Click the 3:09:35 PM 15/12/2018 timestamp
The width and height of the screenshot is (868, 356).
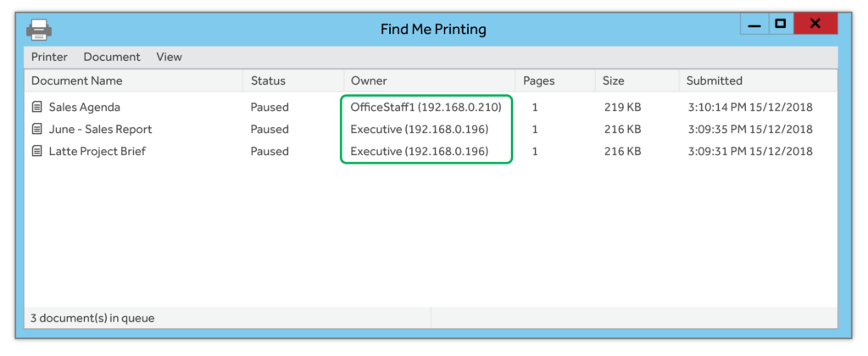[750, 129]
